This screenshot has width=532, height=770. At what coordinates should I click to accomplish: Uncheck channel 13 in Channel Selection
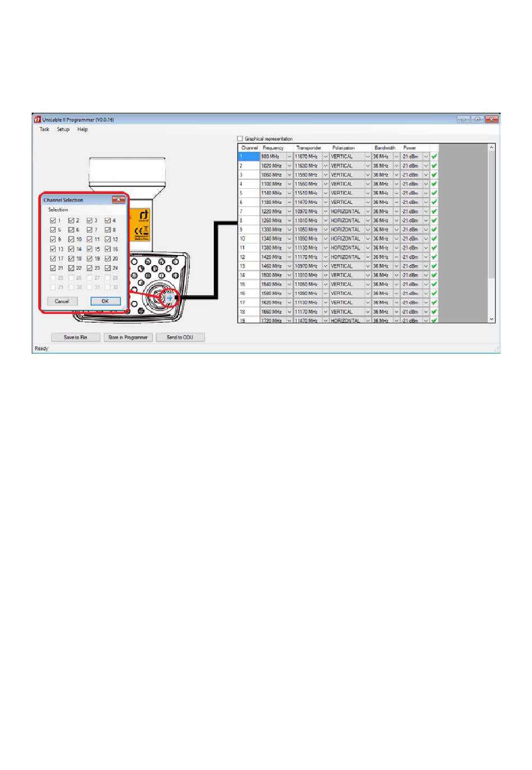[x=53, y=249]
